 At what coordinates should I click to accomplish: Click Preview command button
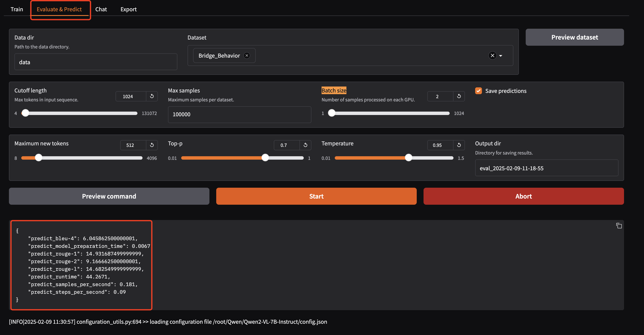[x=109, y=196]
